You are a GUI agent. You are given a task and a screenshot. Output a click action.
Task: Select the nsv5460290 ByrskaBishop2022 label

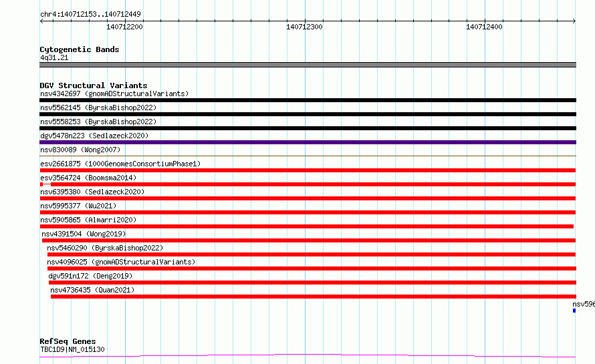point(105,248)
